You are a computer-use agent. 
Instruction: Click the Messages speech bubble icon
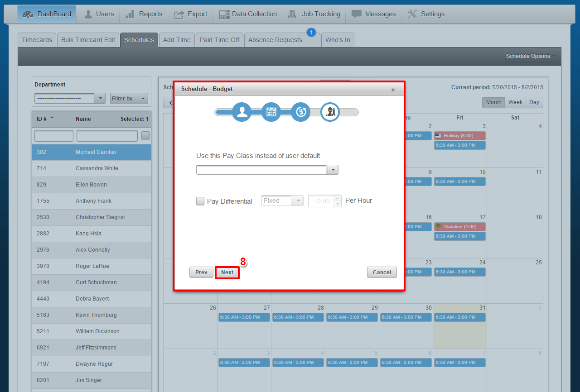click(357, 14)
